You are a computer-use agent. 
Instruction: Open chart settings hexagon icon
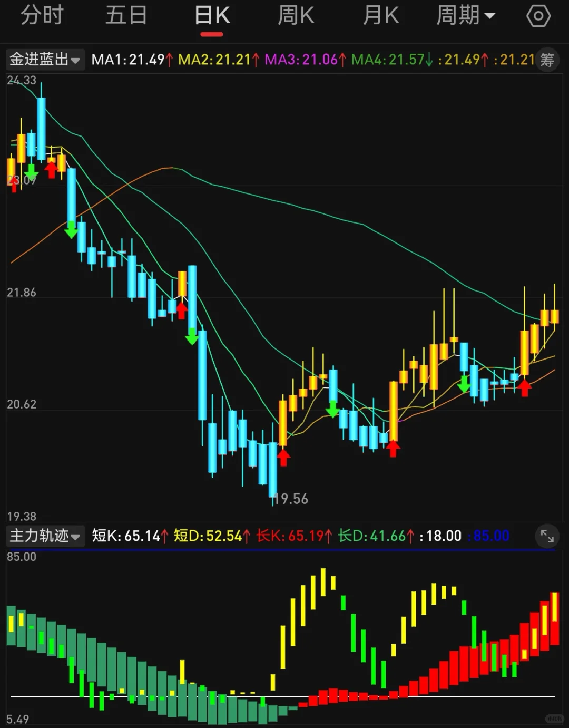pyautogui.click(x=538, y=16)
